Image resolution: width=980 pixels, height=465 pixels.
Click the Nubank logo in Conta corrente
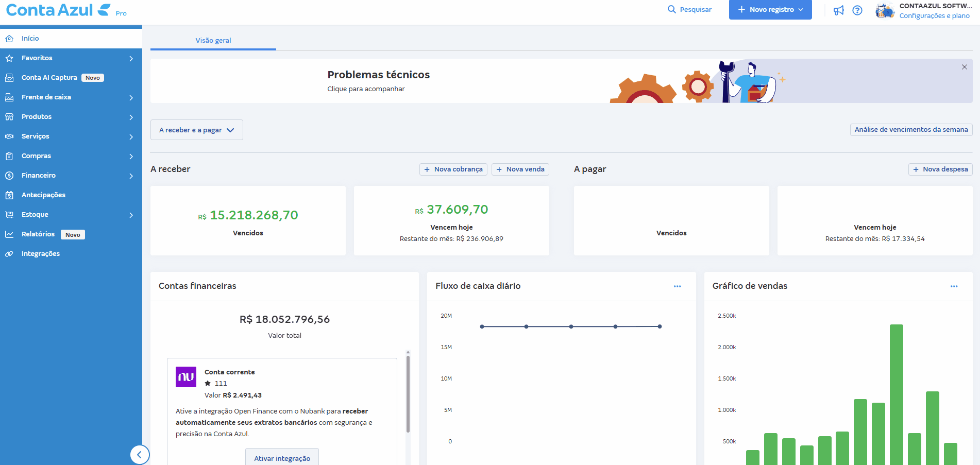click(186, 377)
